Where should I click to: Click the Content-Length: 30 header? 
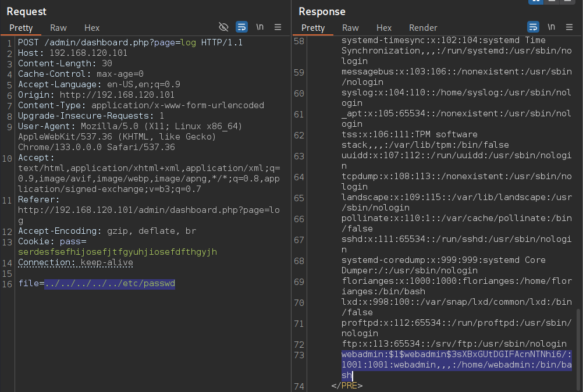click(x=65, y=63)
